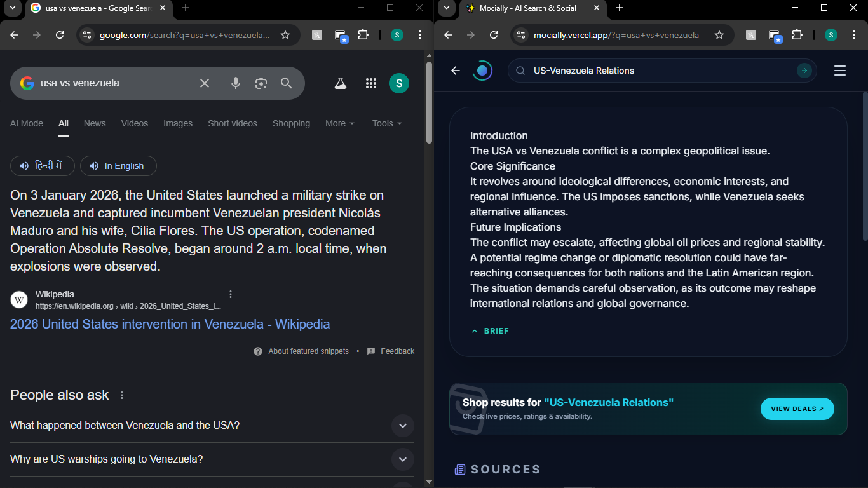Clear the search query with the X icon
This screenshot has width=868, height=488.
(x=204, y=83)
